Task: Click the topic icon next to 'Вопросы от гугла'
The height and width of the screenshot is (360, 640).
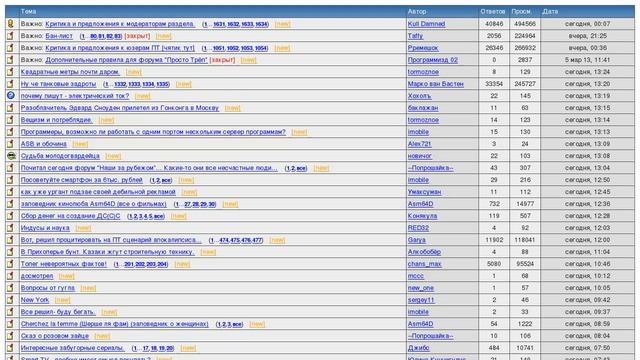Action: (11, 288)
